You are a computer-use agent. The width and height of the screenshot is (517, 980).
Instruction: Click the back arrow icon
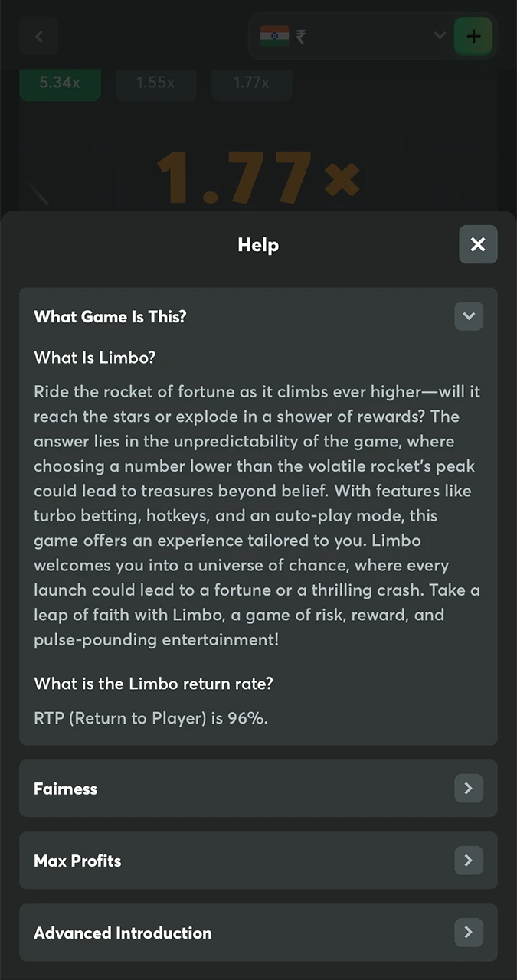[39, 36]
